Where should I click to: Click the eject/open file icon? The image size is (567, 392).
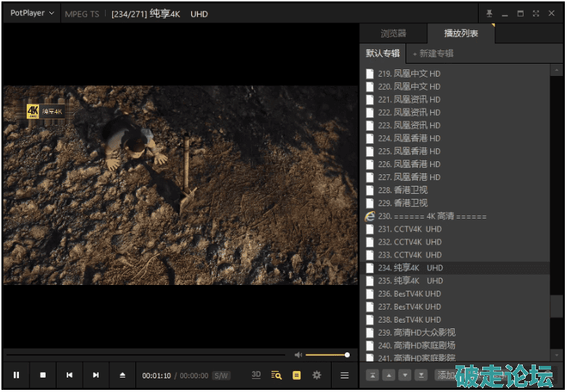point(122,375)
